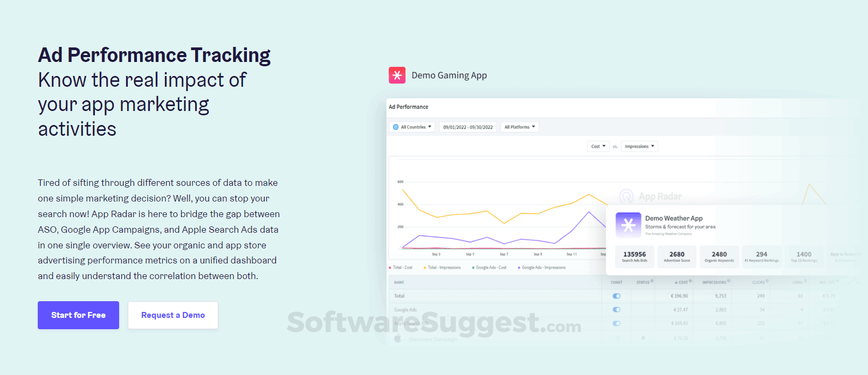Toggle chart switch for the Total row
The width and height of the screenshot is (868, 375).
click(617, 296)
